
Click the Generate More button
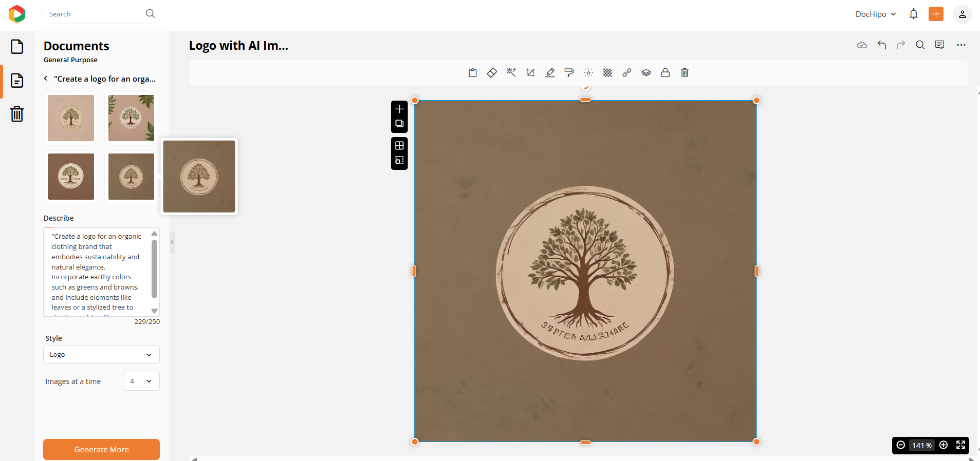(x=101, y=449)
